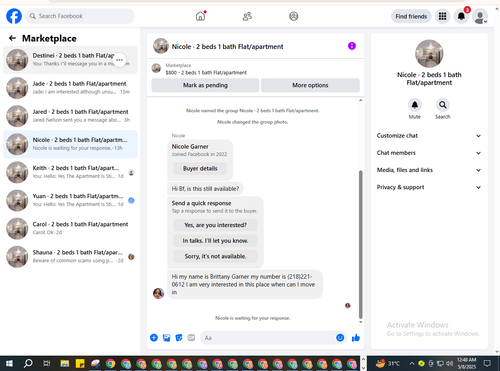
Task: Open the Home feed icon
Action: click(x=200, y=16)
